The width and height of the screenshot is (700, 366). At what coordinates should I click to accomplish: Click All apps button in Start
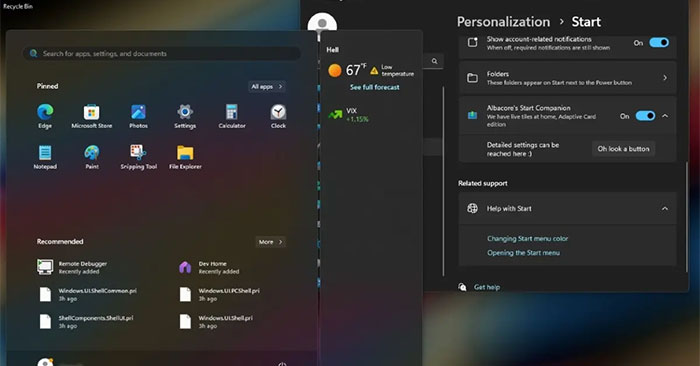pos(267,87)
